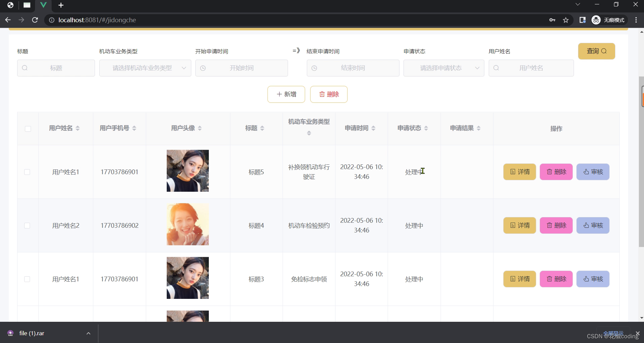Image resolution: width=644 pixels, height=343 pixels.
Task: Switch to the first globe tab
Action: [10, 5]
